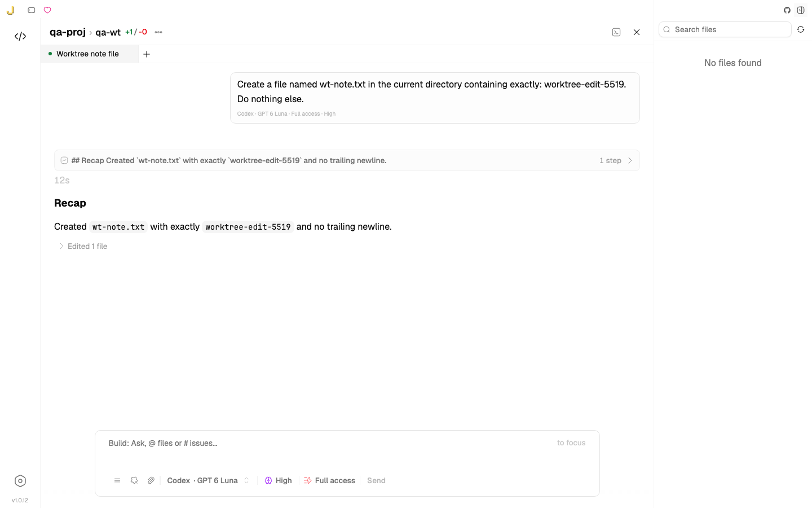This screenshot has width=812, height=508.
Task: Click the search magnifier icon
Action: click(x=667, y=29)
